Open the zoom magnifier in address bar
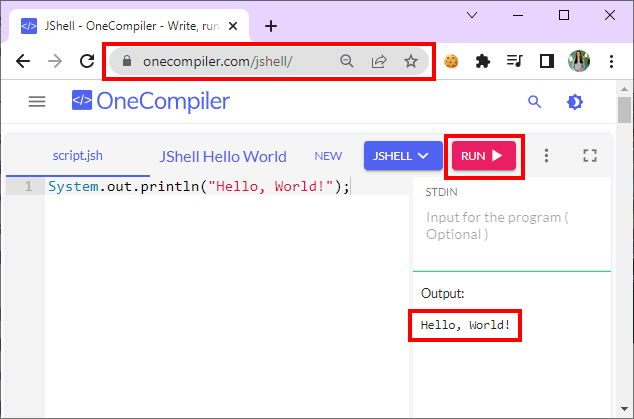634x419 pixels. point(347,61)
